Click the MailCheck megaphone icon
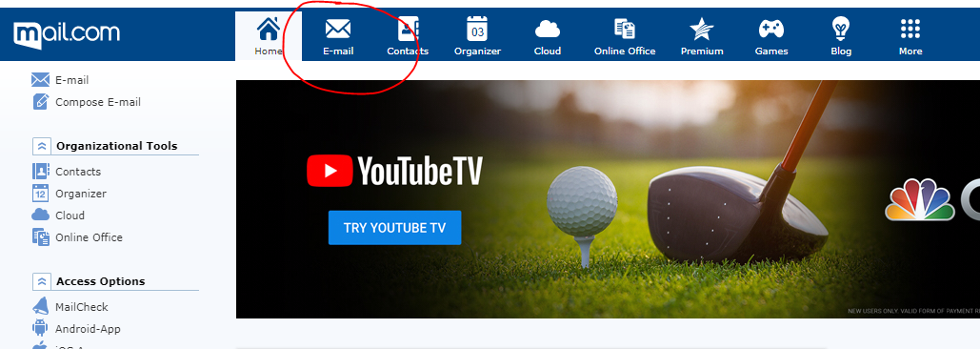The height and width of the screenshot is (349, 980). (41, 306)
